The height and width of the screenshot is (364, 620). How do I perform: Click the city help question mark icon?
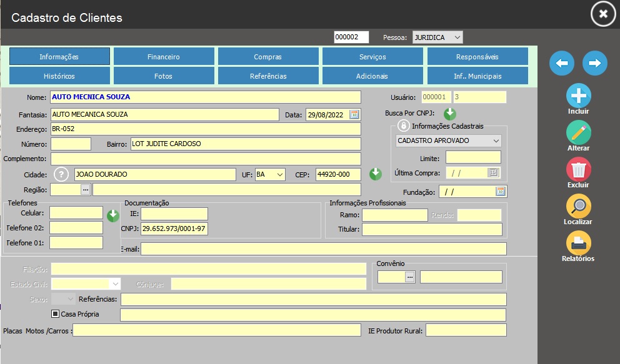[61, 174]
